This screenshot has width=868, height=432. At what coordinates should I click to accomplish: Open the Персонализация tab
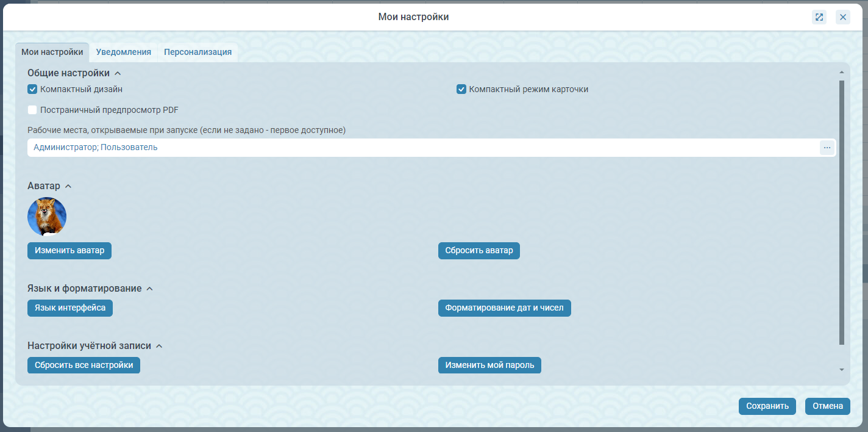(x=197, y=52)
